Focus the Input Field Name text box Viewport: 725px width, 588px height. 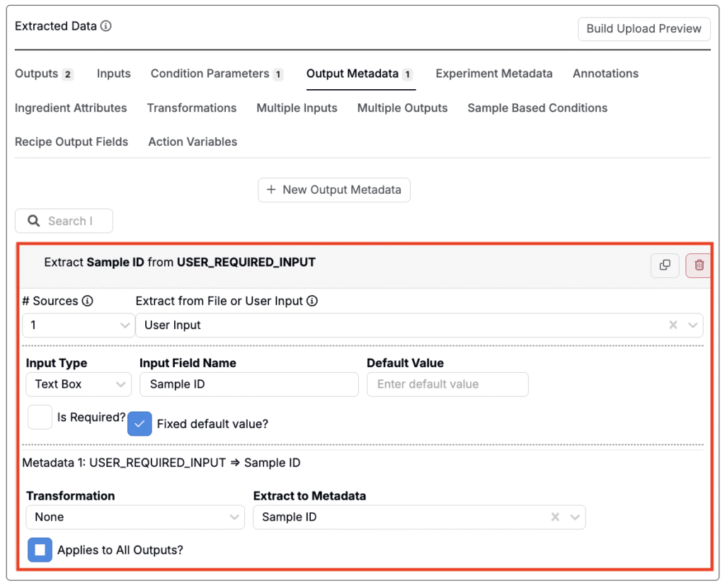point(249,384)
